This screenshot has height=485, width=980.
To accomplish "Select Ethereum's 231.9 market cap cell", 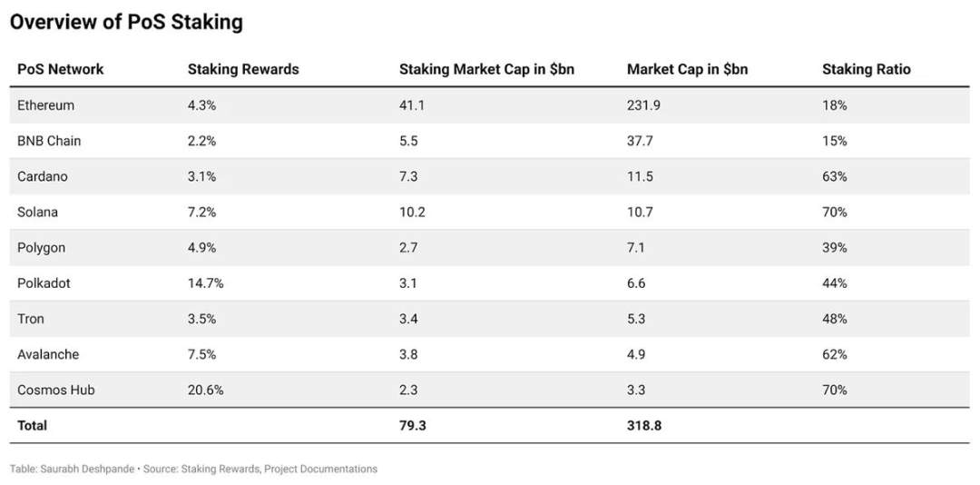I will pyautogui.click(x=643, y=105).
